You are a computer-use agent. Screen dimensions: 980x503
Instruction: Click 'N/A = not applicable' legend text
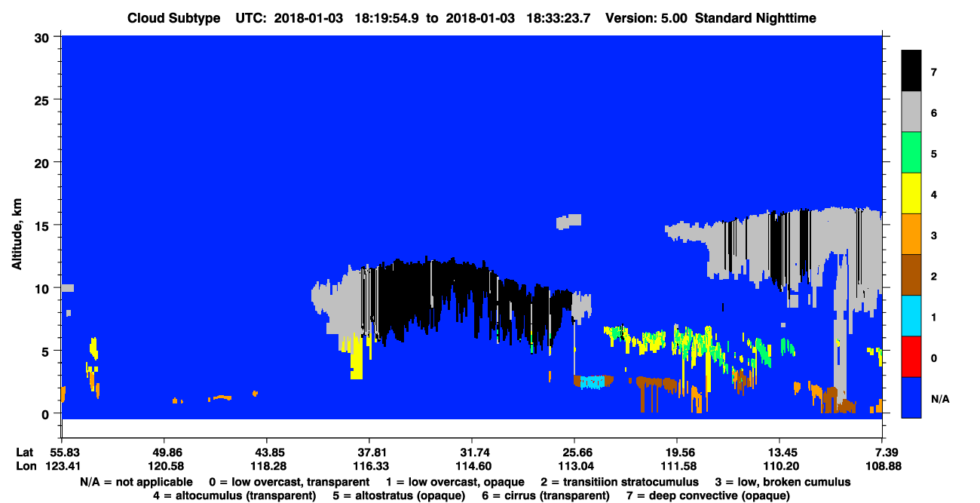[x=135, y=482]
